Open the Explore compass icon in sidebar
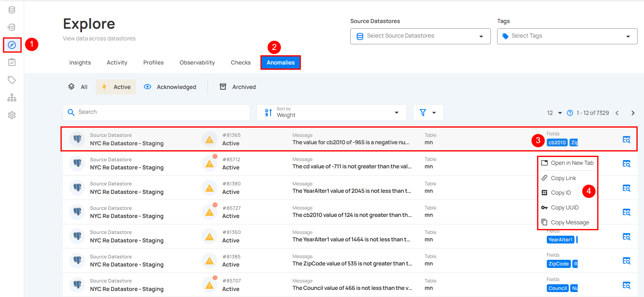The image size is (644, 297). click(x=12, y=45)
